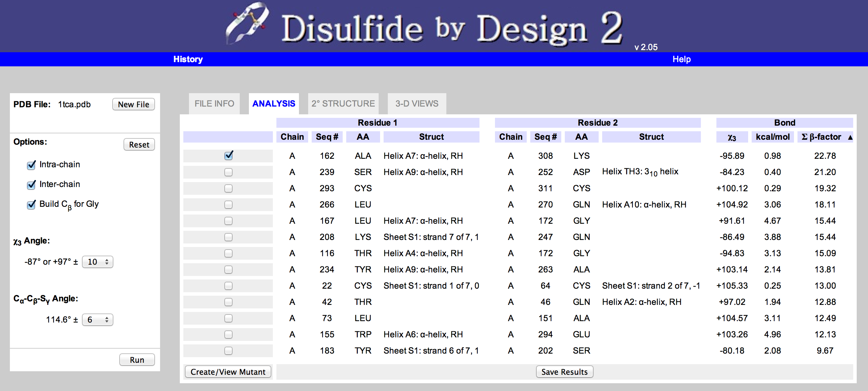Screen dimensions: 868x391
Task: Click the Run button
Action: click(x=137, y=360)
